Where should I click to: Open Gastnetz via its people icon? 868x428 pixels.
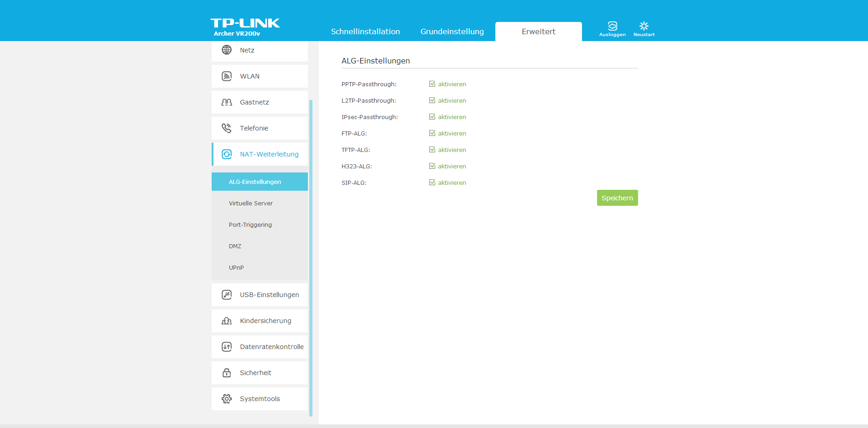point(227,102)
